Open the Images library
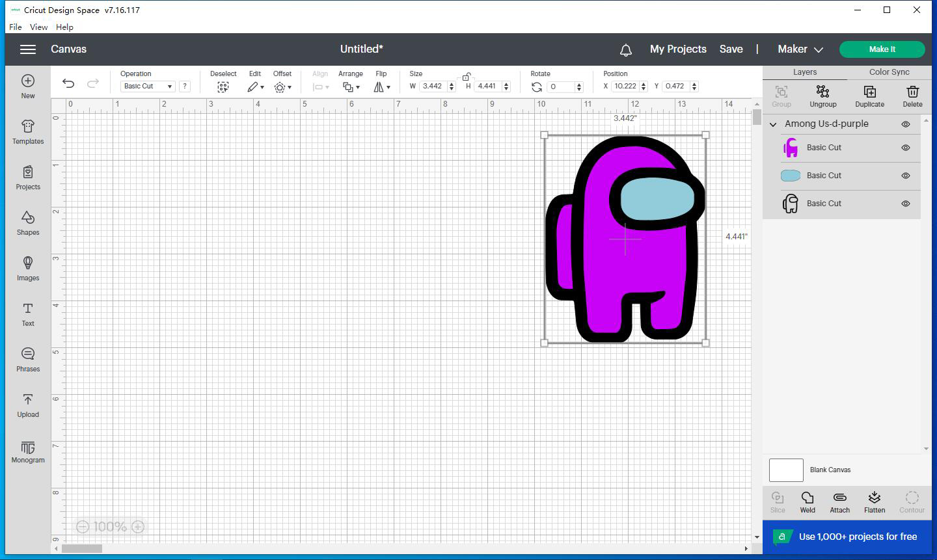937x560 pixels. [x=28, y=269]
